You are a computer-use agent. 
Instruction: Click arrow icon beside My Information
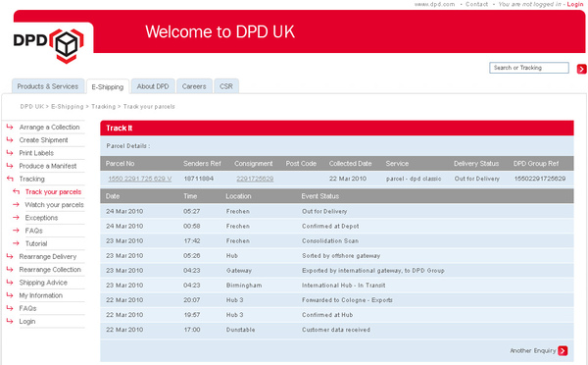(x=10, y=295)
